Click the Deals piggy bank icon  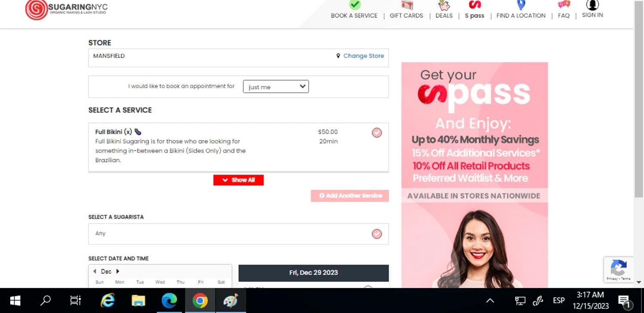444,5
